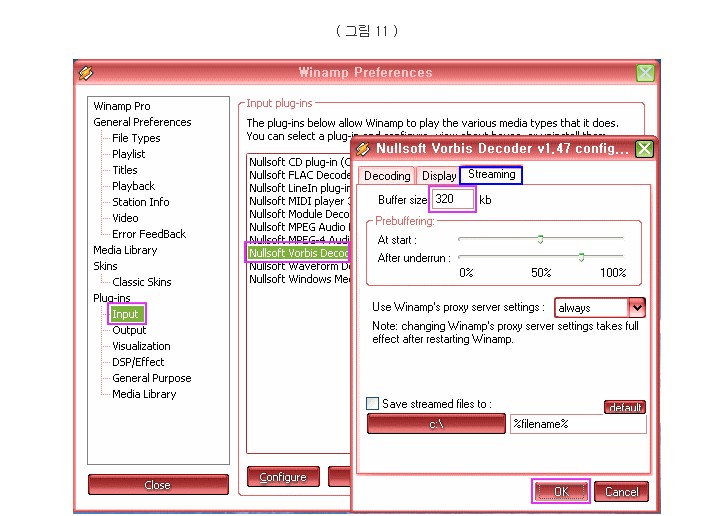
Task: Select Nullsoft Waveform Decoder in list
Action: [x=299, y=266]
